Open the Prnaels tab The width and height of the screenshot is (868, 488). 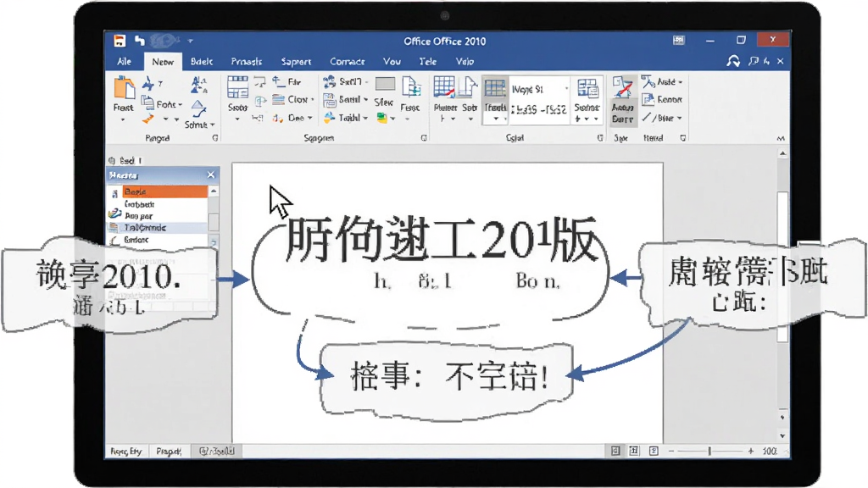click(247, 61)
